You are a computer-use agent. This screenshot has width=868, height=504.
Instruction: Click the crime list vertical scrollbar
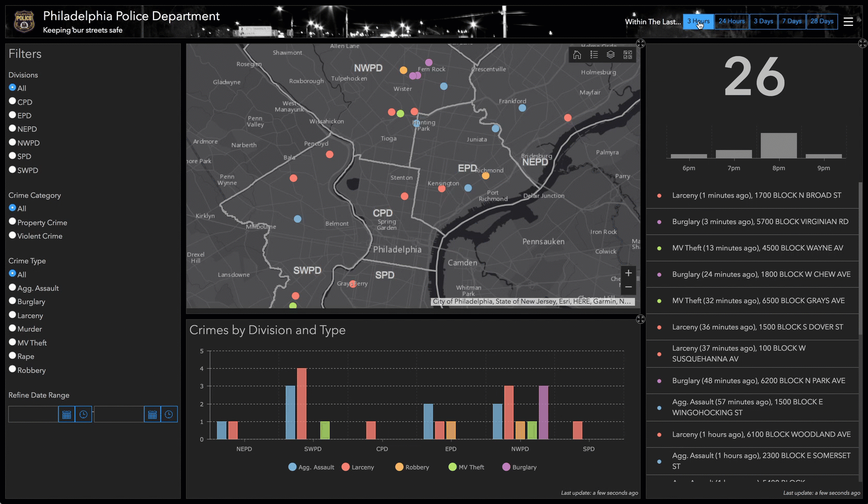pyautogui.click(x=860, y=258)
